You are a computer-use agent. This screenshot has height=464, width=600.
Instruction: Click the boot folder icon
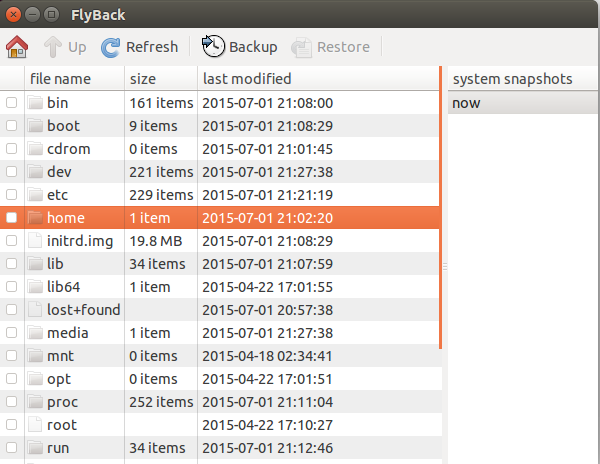[35, 125]
